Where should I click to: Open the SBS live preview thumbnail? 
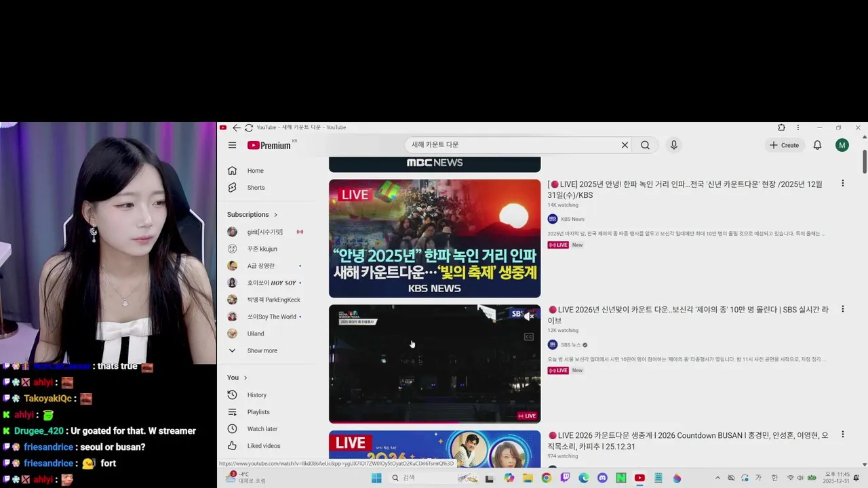tap(435, 364)
